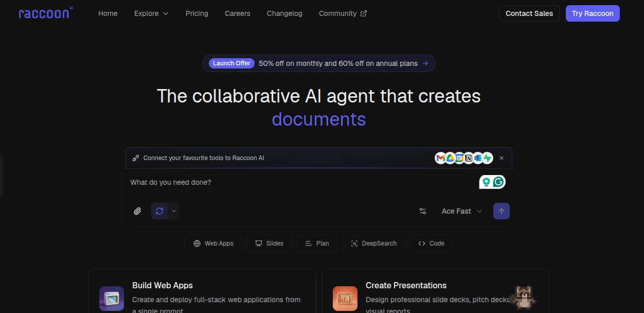Click the Grammarly G icon

498,182
